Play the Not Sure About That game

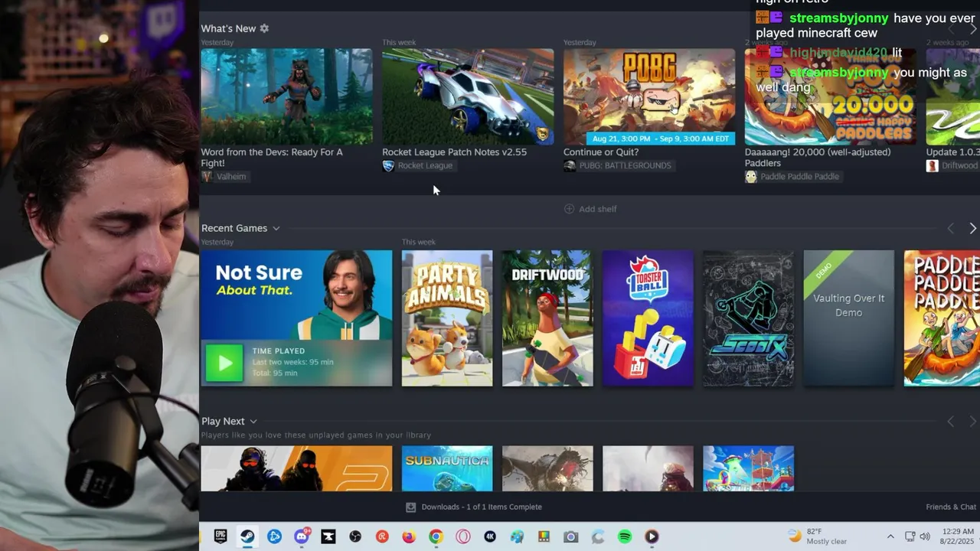pos(224,363)
